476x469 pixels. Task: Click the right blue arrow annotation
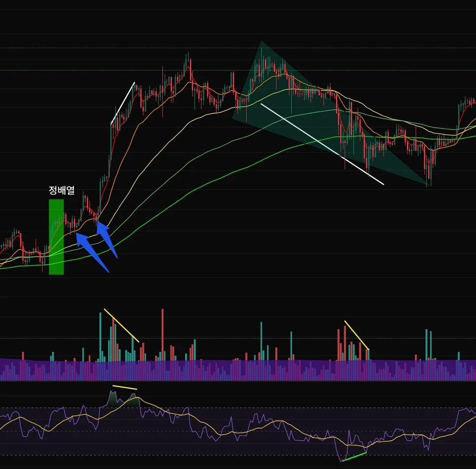tap(107, 240)
